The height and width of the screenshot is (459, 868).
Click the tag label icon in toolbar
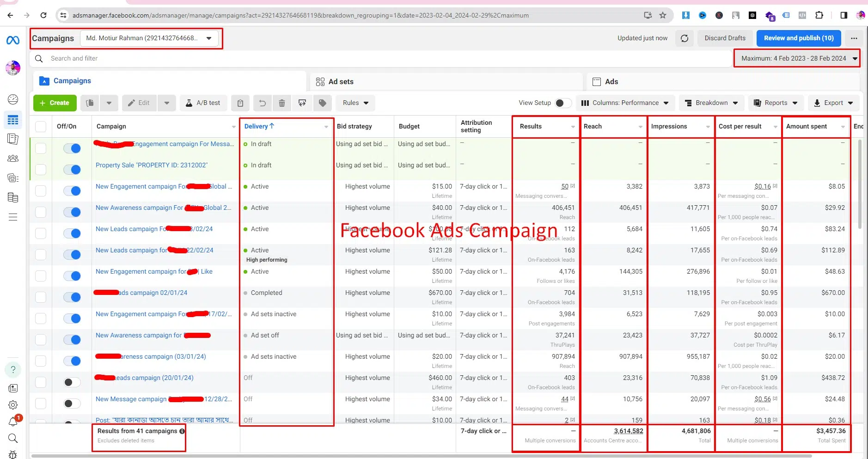323,103
